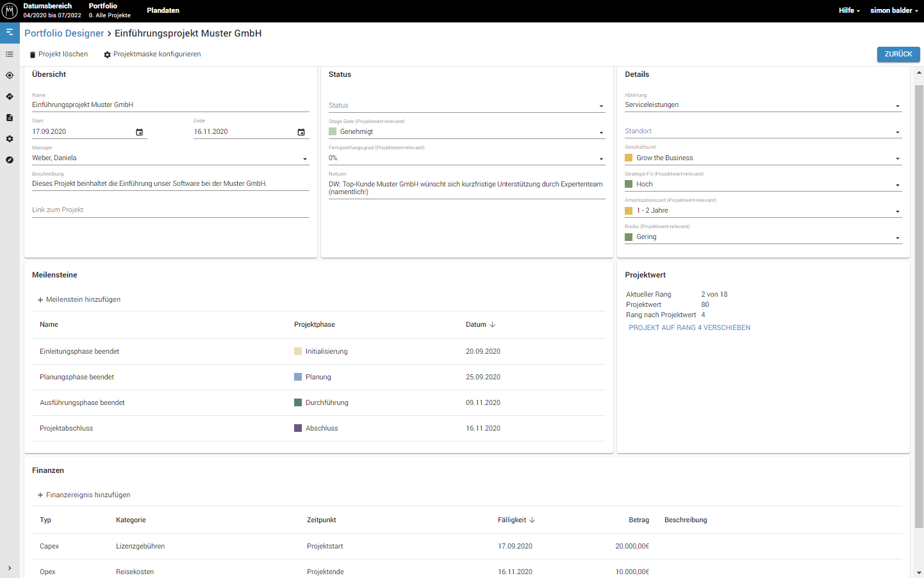The image size is (924, 578).
Task: Open the gear settings icon in the sidebar
Action: [x=10, y=139]
